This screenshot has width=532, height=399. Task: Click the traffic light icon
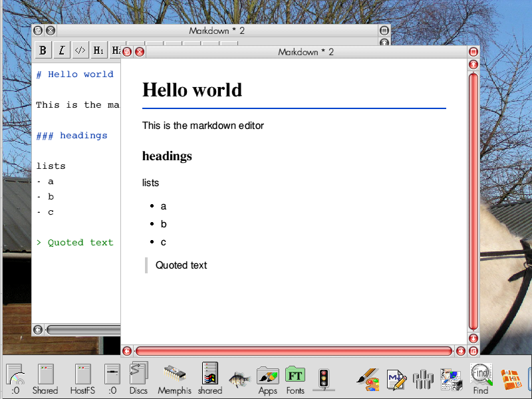pyautogui.click(x=324, y=379)
